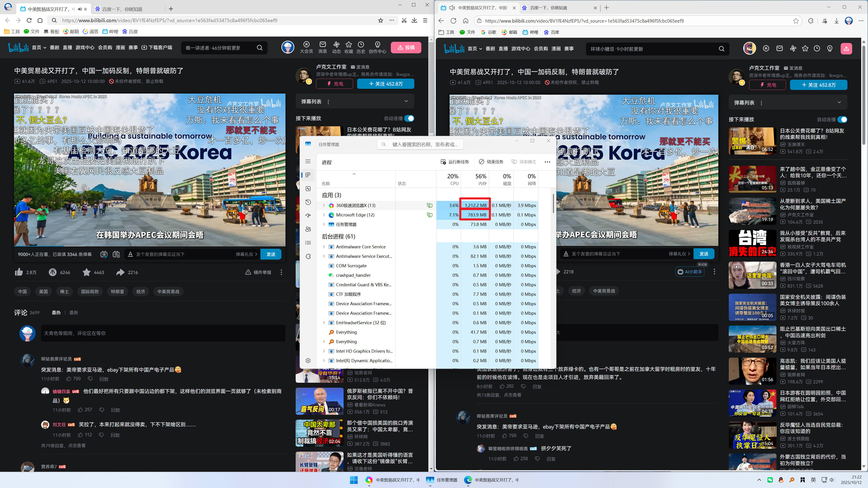Open the 历史 history icon in bilibili navbar

click(x=361, y=47)
